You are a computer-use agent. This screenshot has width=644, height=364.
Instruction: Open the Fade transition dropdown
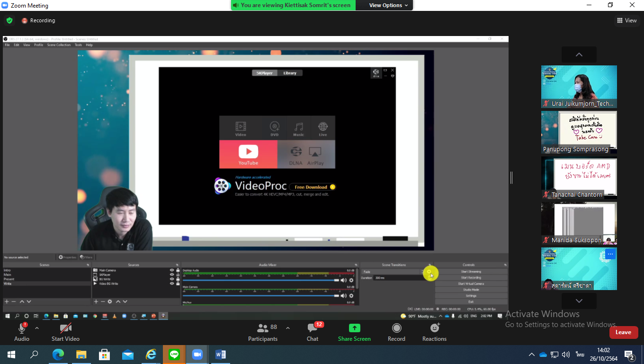pyautogui.click(x=392, y=272)
